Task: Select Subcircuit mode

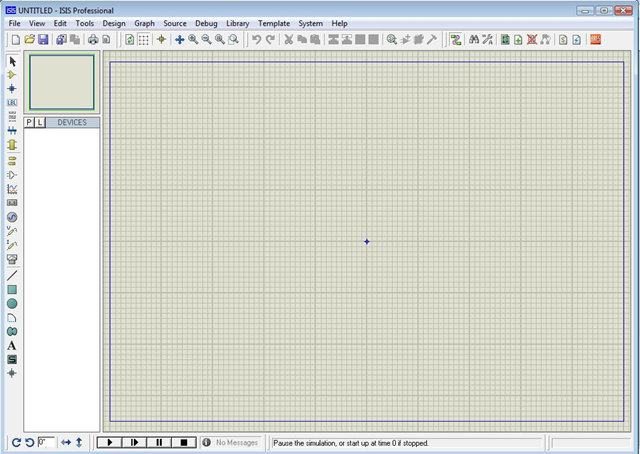Action: [x=12, y=145]
